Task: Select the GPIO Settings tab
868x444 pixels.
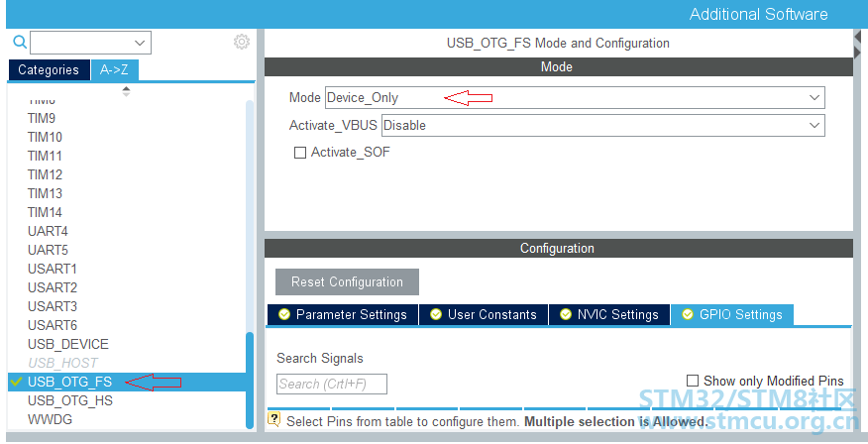Action: pos(732,314)
